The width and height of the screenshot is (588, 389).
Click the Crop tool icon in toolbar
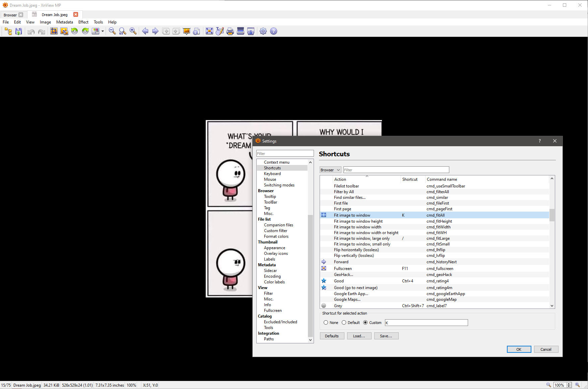pos(54,31)
